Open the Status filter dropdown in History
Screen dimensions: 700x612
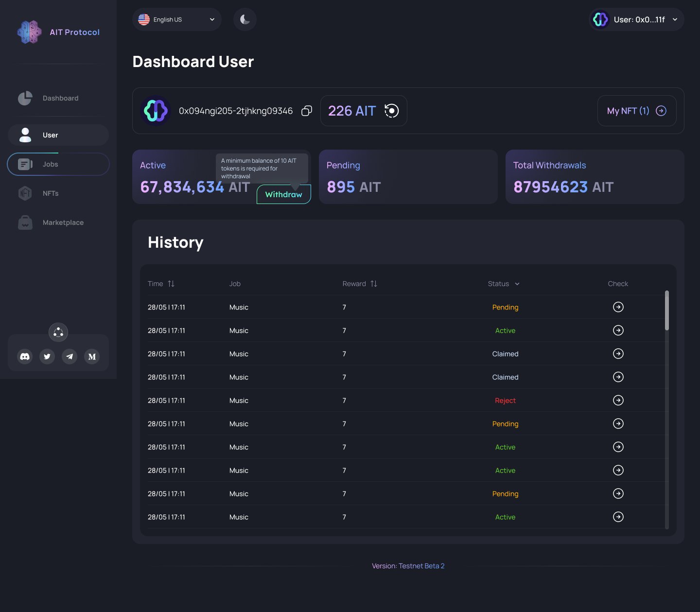504,284
